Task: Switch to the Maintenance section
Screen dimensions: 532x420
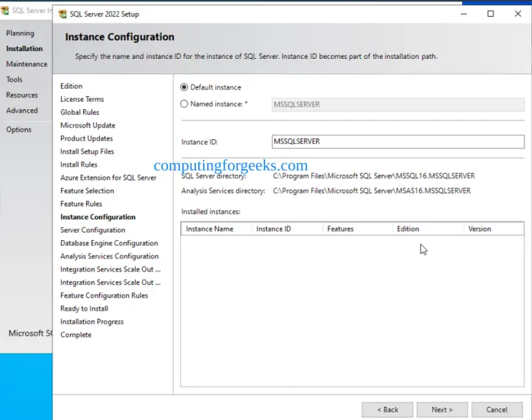Action: tap(27, 64)
